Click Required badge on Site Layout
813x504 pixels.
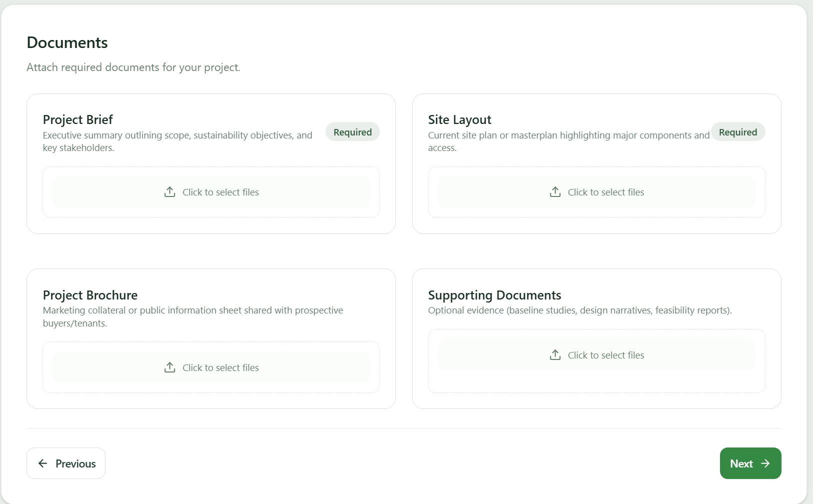click(738, 132)
